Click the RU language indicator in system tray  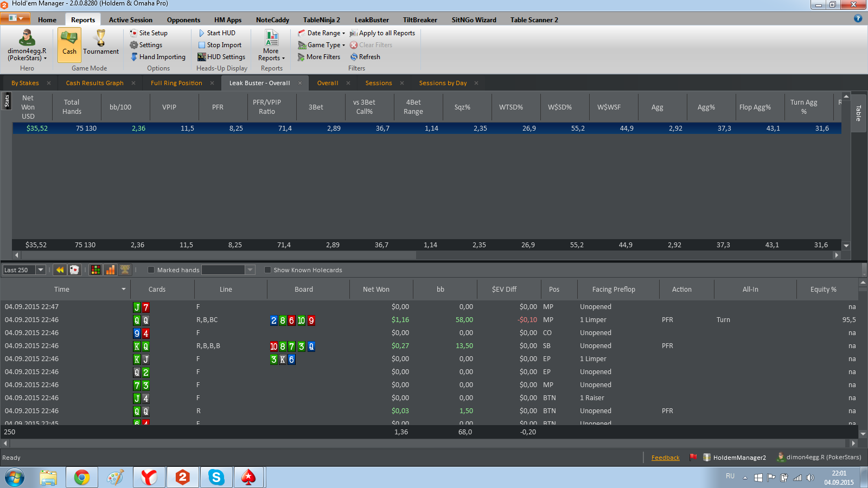click(730, 476)
